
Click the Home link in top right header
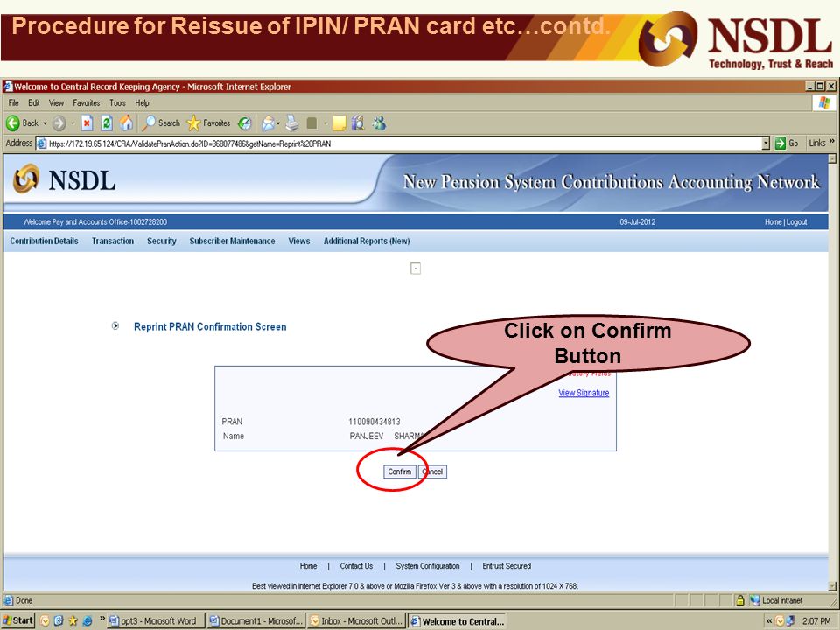773,221
